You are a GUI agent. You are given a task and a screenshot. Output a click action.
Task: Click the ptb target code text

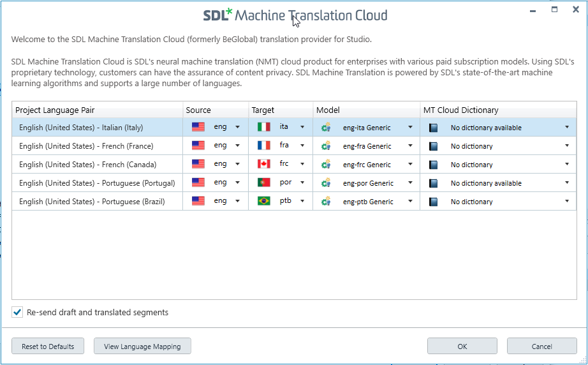click(285, 201)
